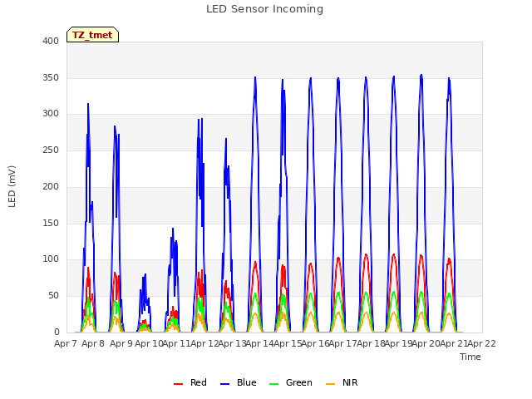Click the TZ_tmet annotation label
532x399 pixels.
pyautogui.click(x=92, y=35)
